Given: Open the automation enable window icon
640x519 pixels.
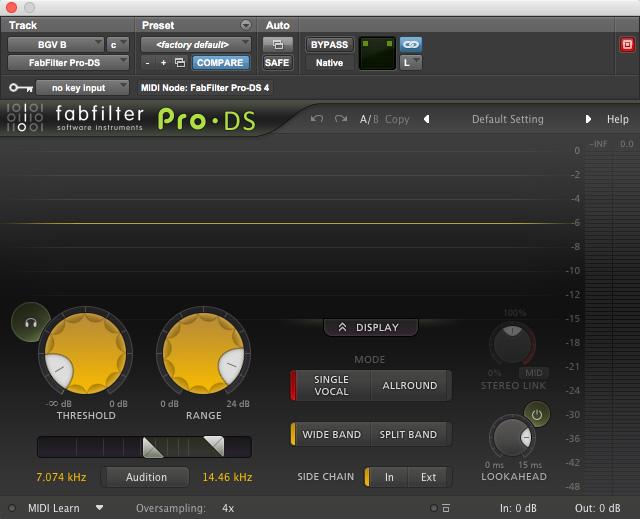Looking at the screenshot, I should tap(278, 44).
